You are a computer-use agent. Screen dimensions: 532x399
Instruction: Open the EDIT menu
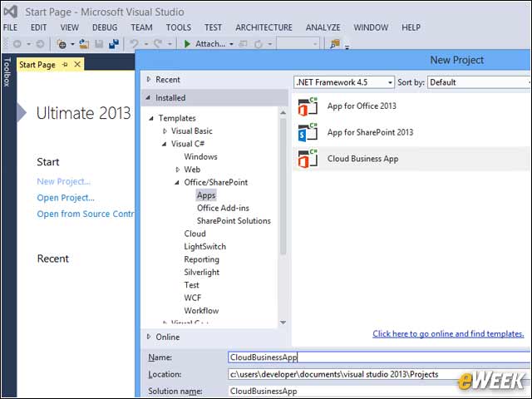point(38,27)
